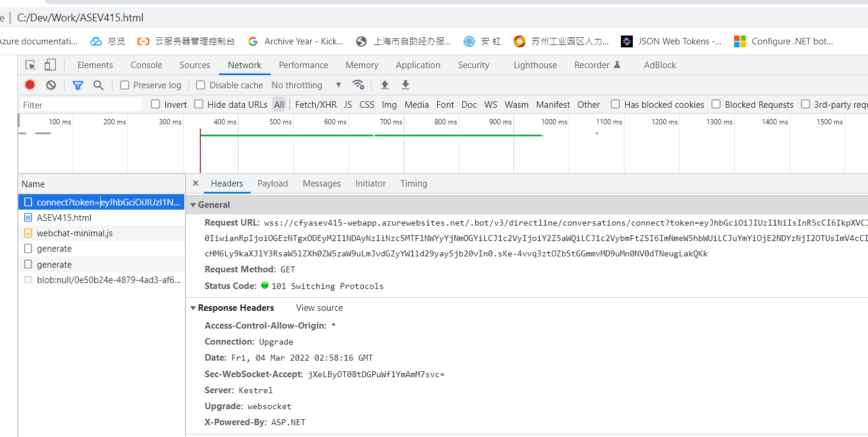Toggle the network filter bar
The width and height of the screenshot is (868, 437).
[78, 85]
